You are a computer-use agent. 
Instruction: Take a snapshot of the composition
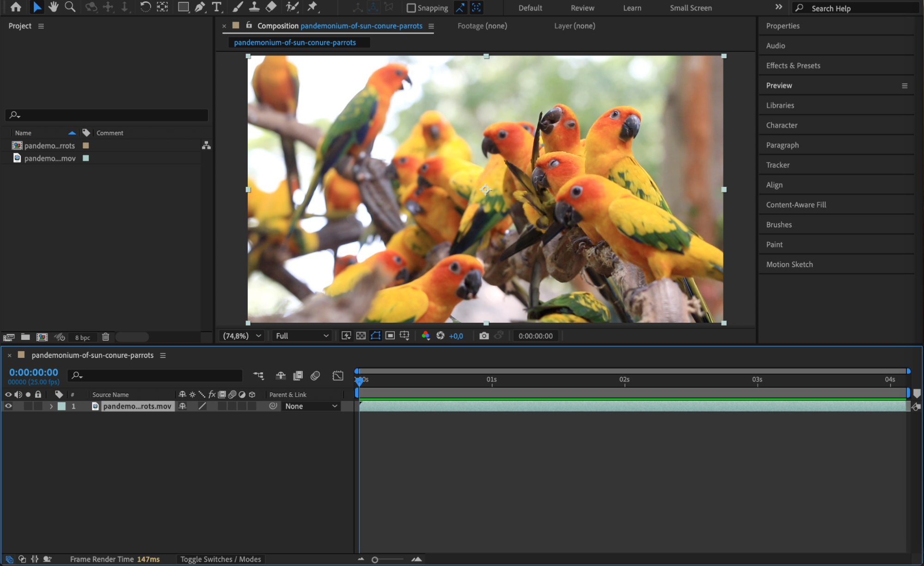click(x=484, y=336)
